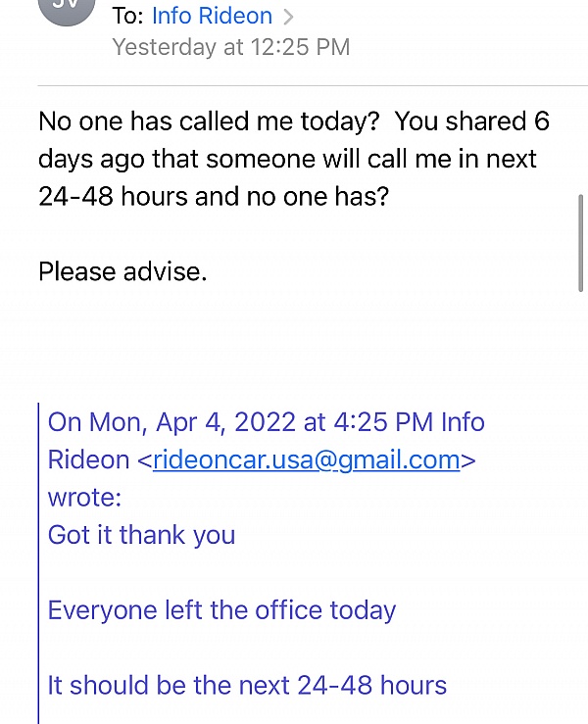Tap "It should be the next 24-48 hours"
Image resolution: width=588 pixels, height=724 pixels.
(x=247, y=685)
